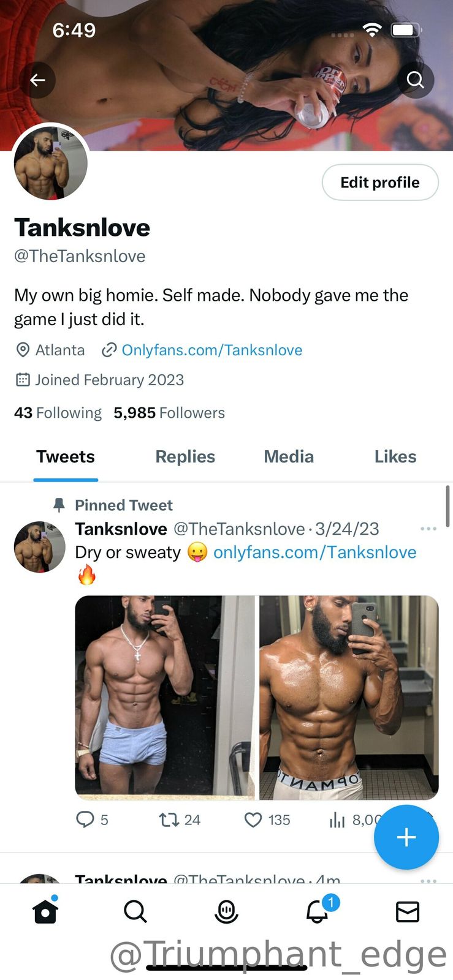Switch to the Media tab
The height and width of the screenshot is (980, 453).
coord(289,457)
